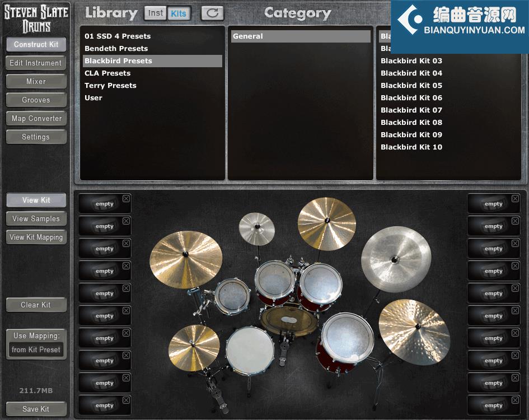This screenshot has width=529, height=420.
Task: Load Blackbird Kit 08
Action: click(448, 123)
